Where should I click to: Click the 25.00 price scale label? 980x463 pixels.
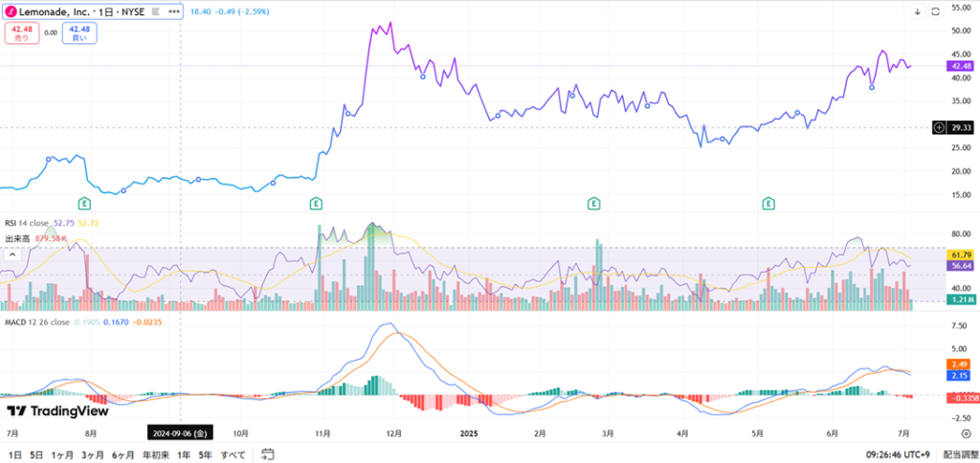(959, 148)
